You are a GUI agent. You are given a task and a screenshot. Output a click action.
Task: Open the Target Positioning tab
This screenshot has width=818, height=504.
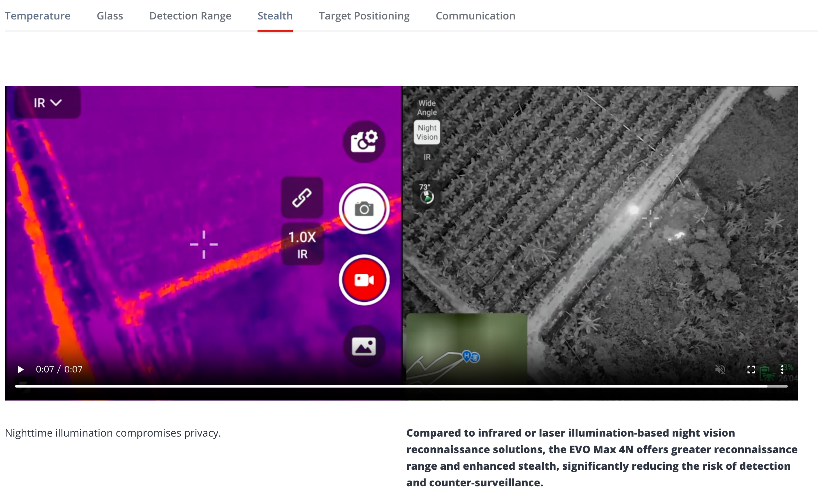364,16
